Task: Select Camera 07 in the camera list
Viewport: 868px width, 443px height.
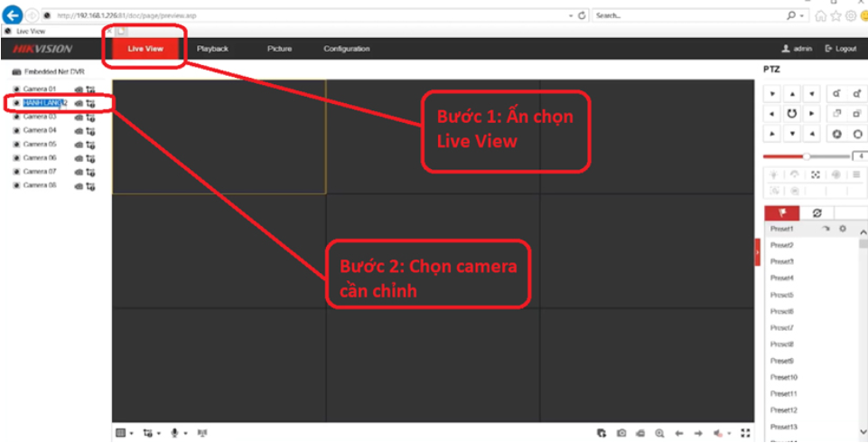Action: pos(40,172)
